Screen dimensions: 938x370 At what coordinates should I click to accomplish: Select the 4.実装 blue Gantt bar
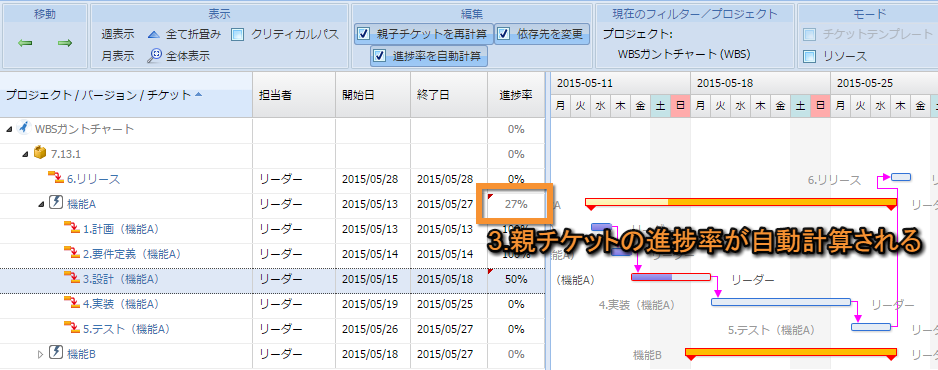pyautogui.click(x=781, y=302)
